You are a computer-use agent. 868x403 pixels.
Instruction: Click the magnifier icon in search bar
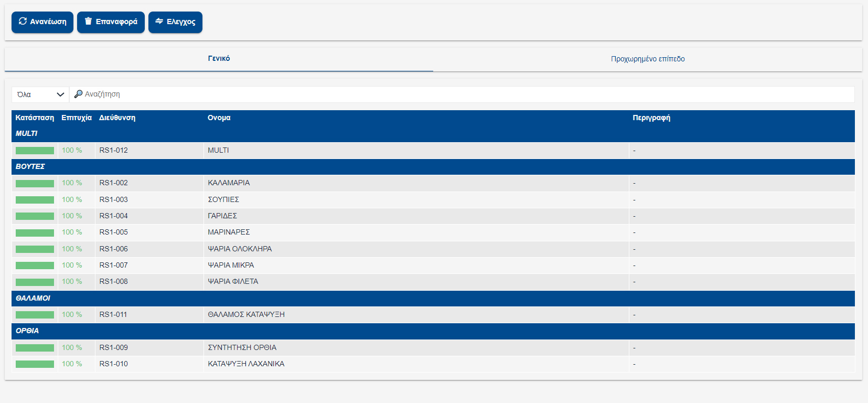(x=78, y=94)
